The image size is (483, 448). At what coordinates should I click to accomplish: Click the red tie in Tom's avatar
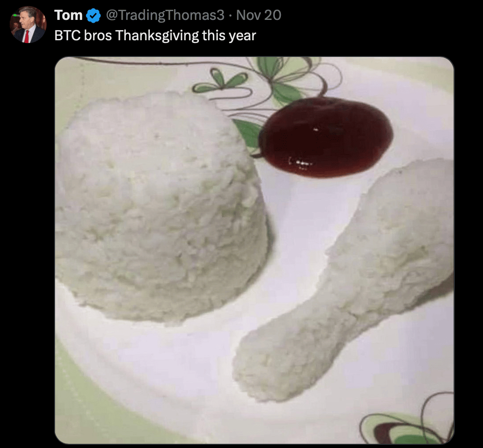[26, 37]
